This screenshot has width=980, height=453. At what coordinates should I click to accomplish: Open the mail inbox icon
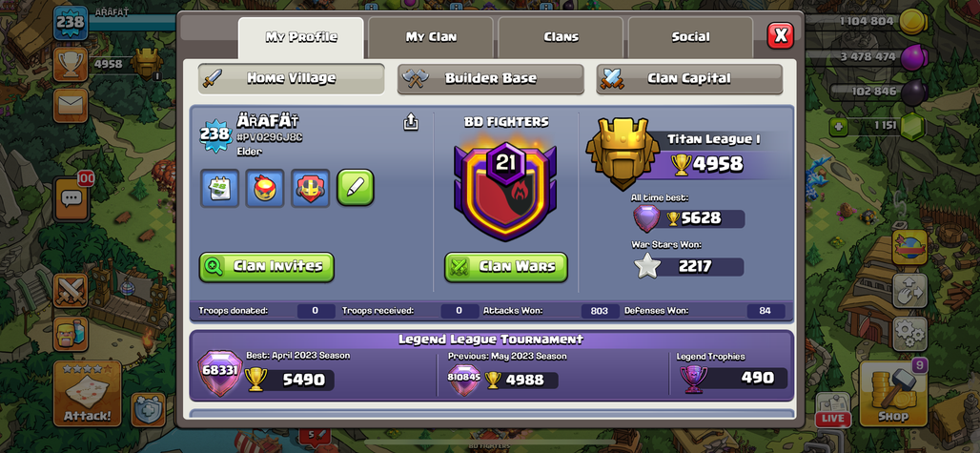[70, 105]
